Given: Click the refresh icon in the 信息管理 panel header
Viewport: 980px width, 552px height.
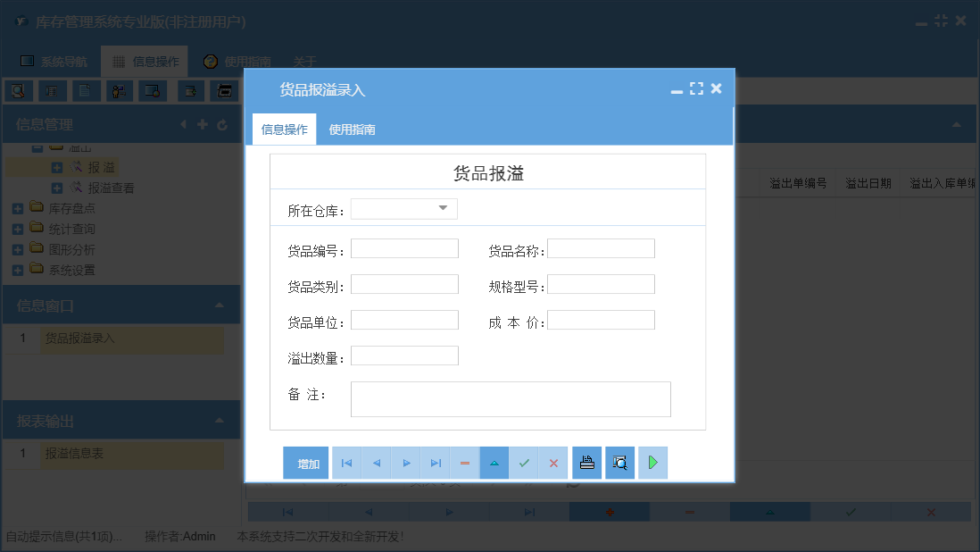Looking at the screenshot, I should click(x=221, y=124).
